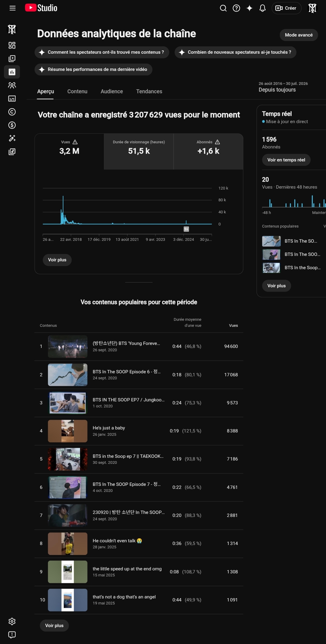This screenshot has width=326, height=644.
Task: Open the account avatar in top right
Action: pyautogui.click(x=312, y=8)
